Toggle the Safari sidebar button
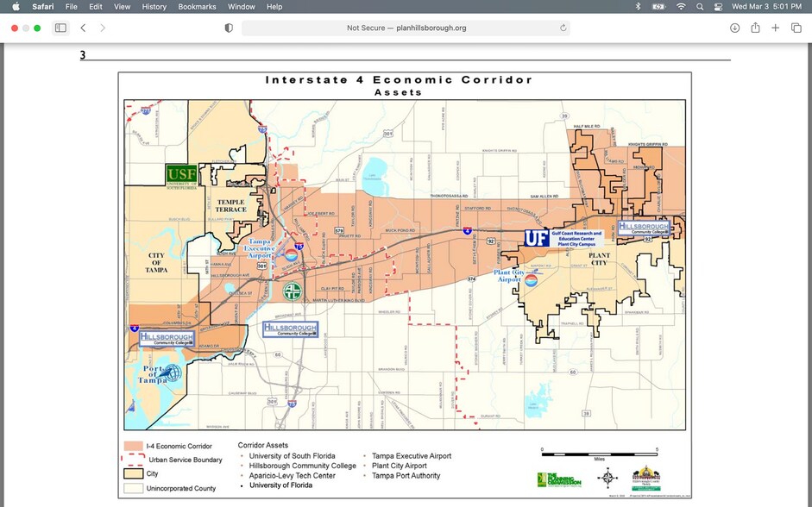Image resolution: width=812 pixels, height=507 pixels. [60, 28]
